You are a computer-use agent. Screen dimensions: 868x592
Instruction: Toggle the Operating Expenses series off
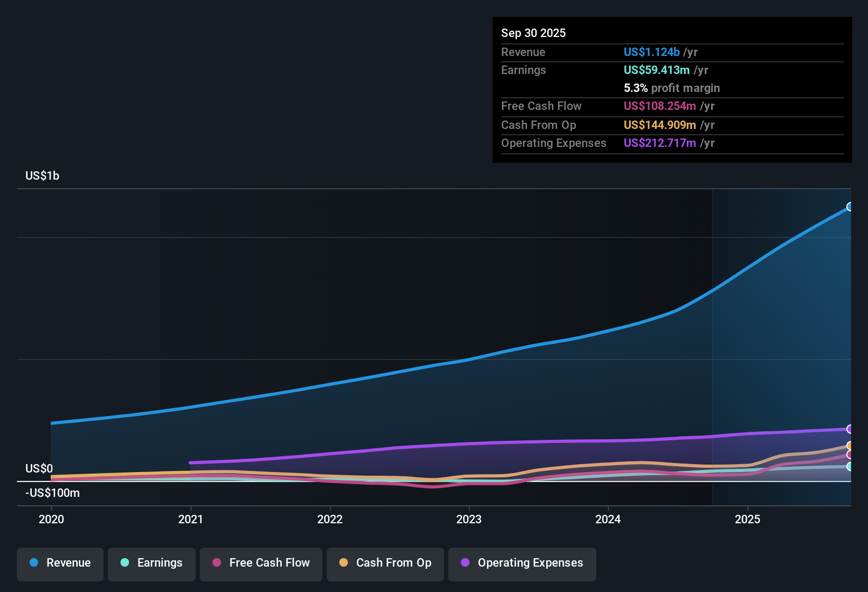tap(522, 564)
